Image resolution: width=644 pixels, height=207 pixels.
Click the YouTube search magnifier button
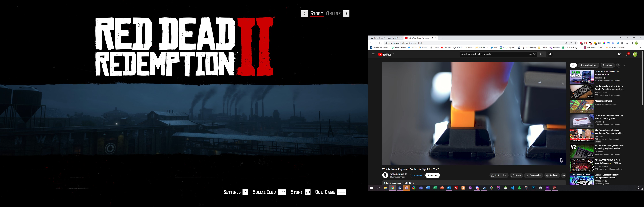(x=542, y=54)
